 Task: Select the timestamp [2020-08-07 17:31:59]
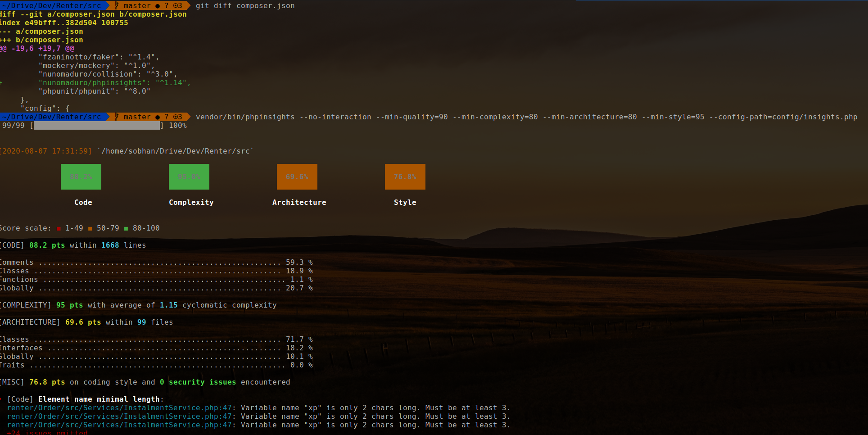45,151
